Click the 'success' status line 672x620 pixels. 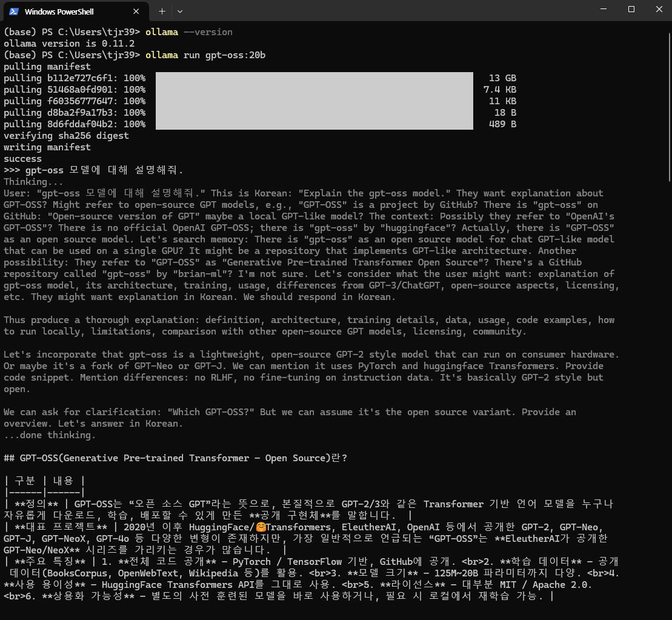tap(22, 159)
